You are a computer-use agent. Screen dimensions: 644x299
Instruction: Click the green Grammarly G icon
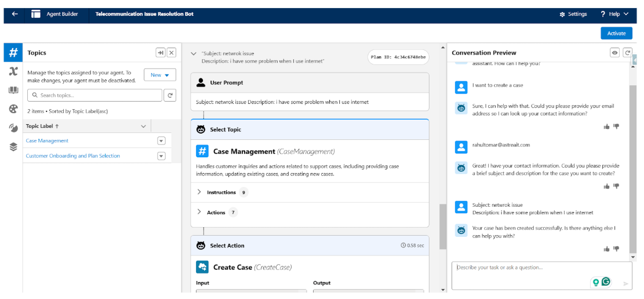pyautogui.click(x=606, y=282)
